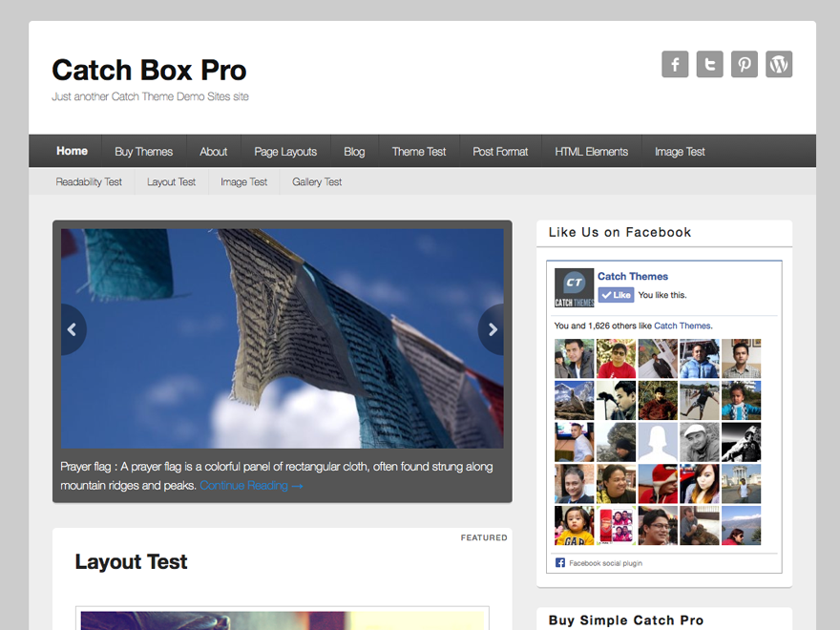Open the Page Layouts menu item

(285, 152)
